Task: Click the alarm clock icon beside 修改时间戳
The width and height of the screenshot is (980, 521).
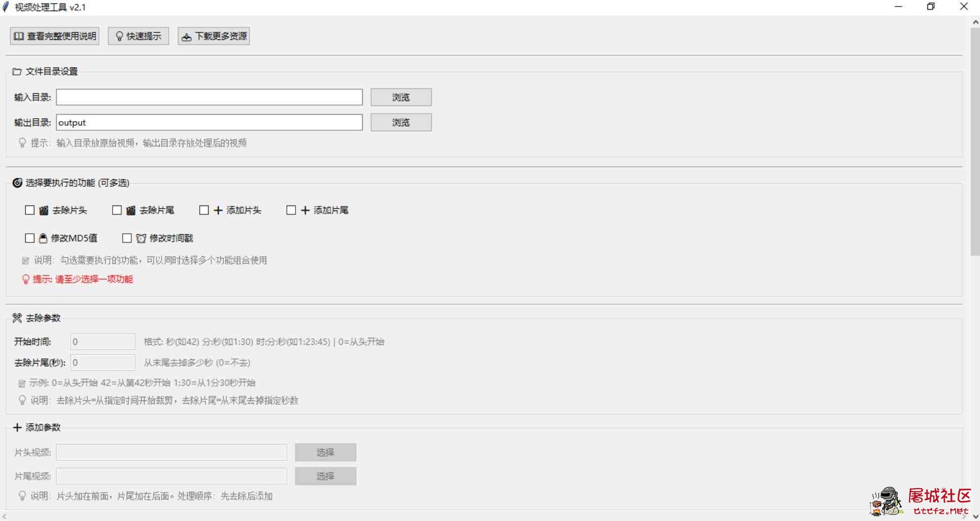Action: [x=141, y=238]
